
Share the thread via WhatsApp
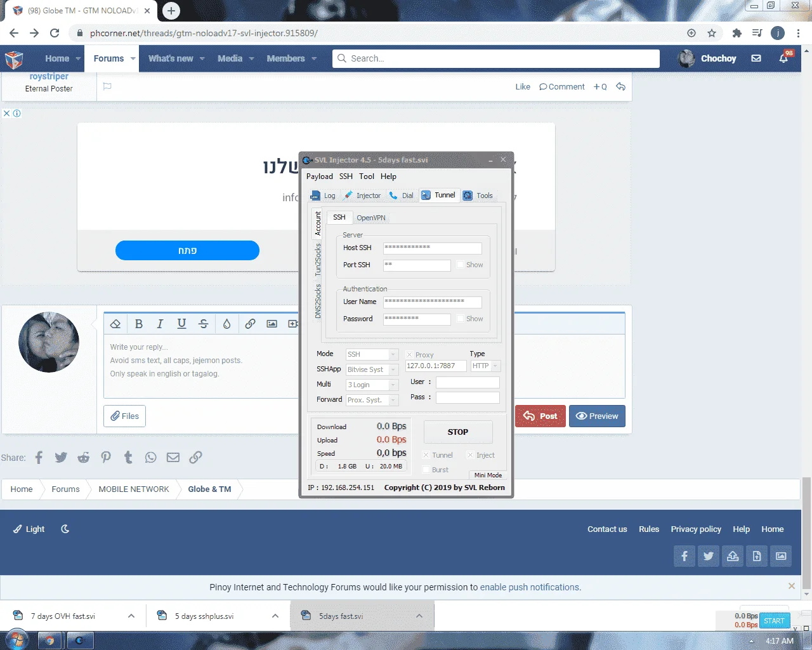click(150, 457)
